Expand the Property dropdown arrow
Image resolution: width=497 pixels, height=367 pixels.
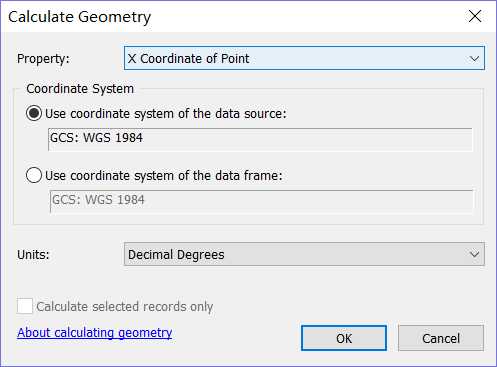[x=474, y=59]
